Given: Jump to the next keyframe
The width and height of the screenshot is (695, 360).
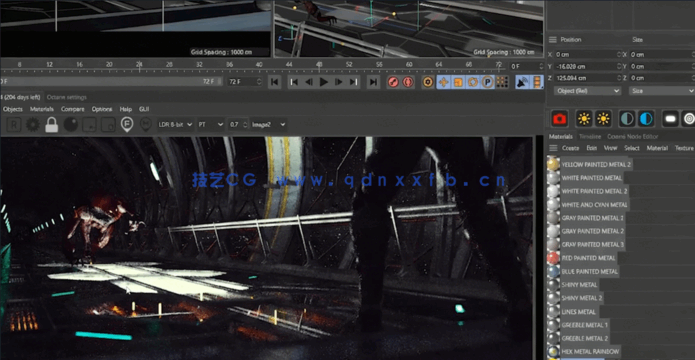Looking at the screenshot, I should click(353, 82).
